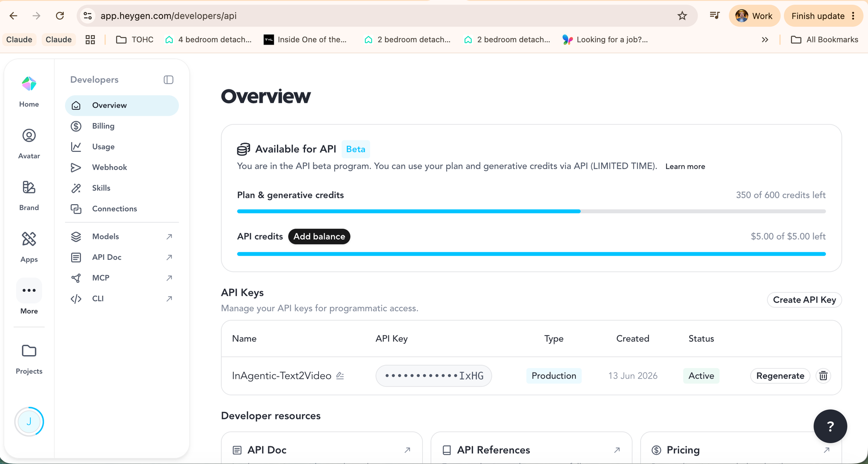Bookmark this page with star icon

682,16
